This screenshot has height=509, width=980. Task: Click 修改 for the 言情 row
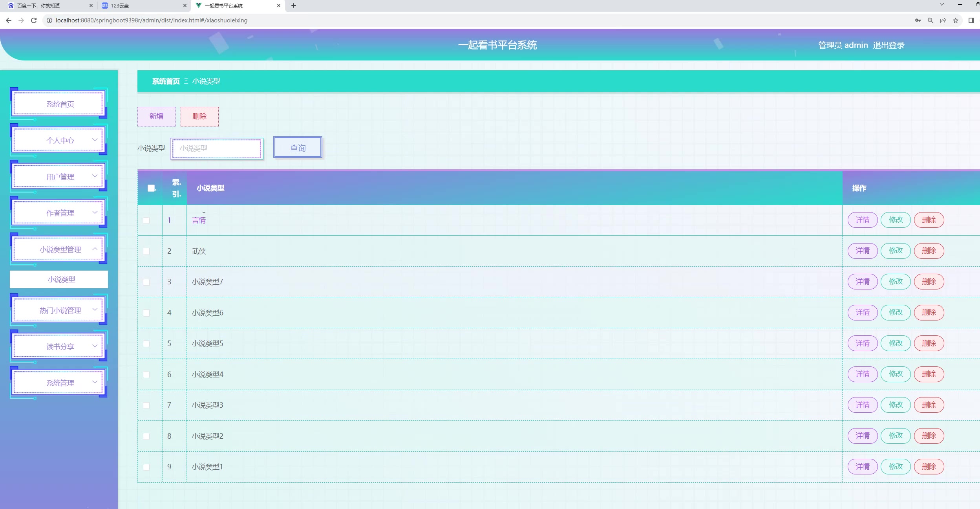coord(896,220)
